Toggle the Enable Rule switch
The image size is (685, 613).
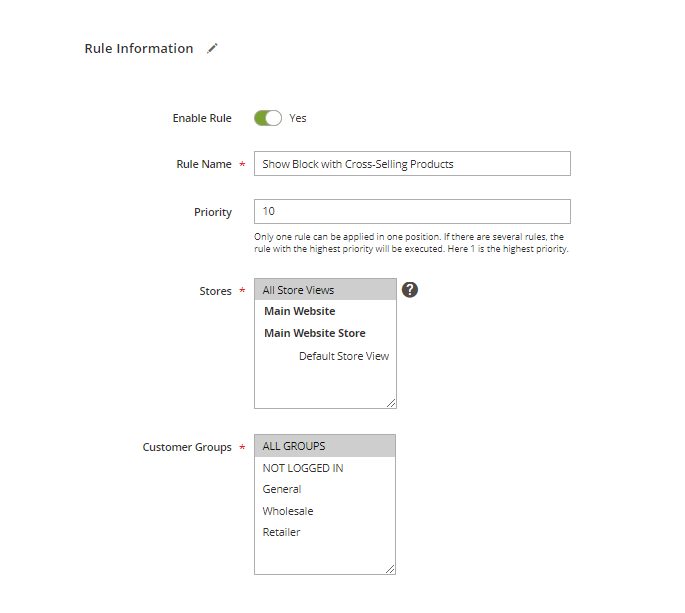coord(268,118)
